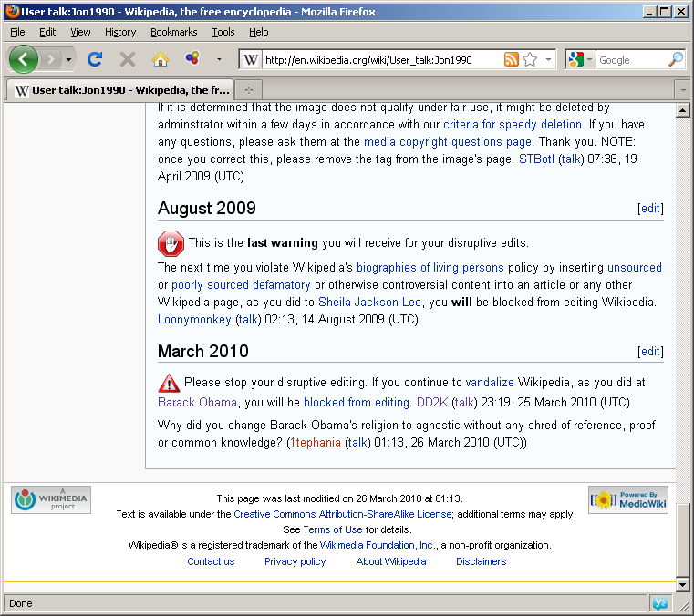Open the File menu
This screenshot has height=616, width=694.
(x=17, y=32)
